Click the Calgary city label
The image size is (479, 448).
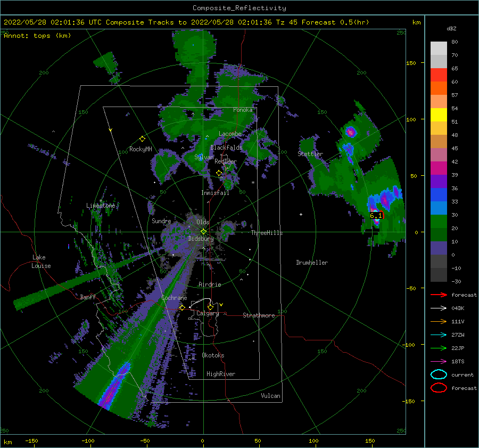208,313
